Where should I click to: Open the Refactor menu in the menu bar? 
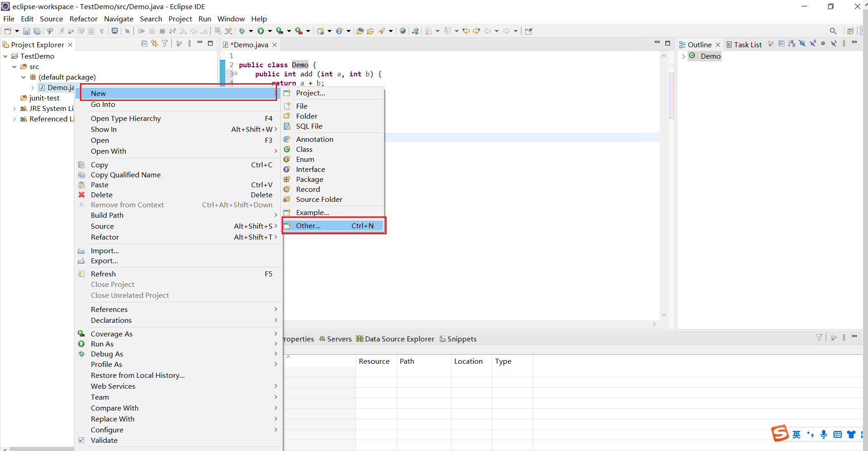[x=84, y=19]
